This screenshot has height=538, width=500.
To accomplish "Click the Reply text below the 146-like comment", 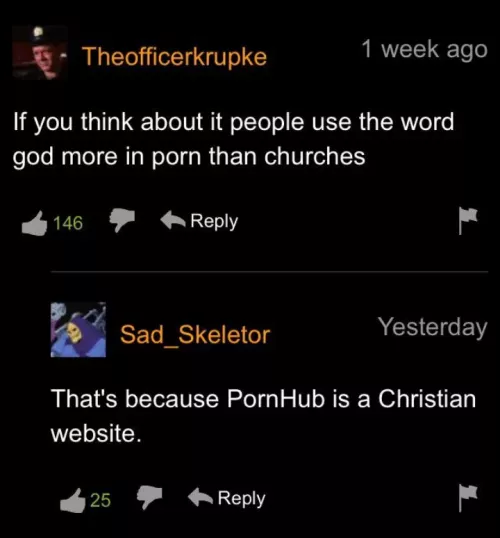I will click(x=214, y=222).
